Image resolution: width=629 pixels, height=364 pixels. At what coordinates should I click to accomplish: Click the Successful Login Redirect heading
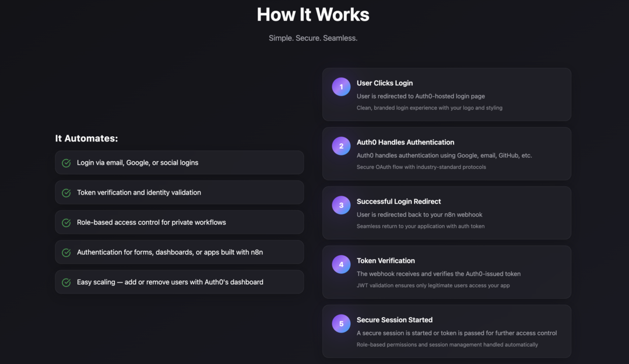[399, 202]
